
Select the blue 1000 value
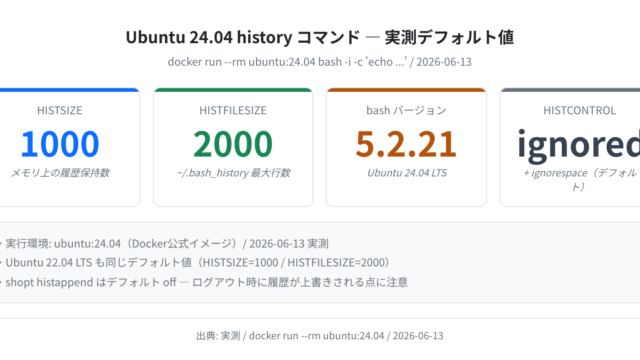(x=60, y=144)
